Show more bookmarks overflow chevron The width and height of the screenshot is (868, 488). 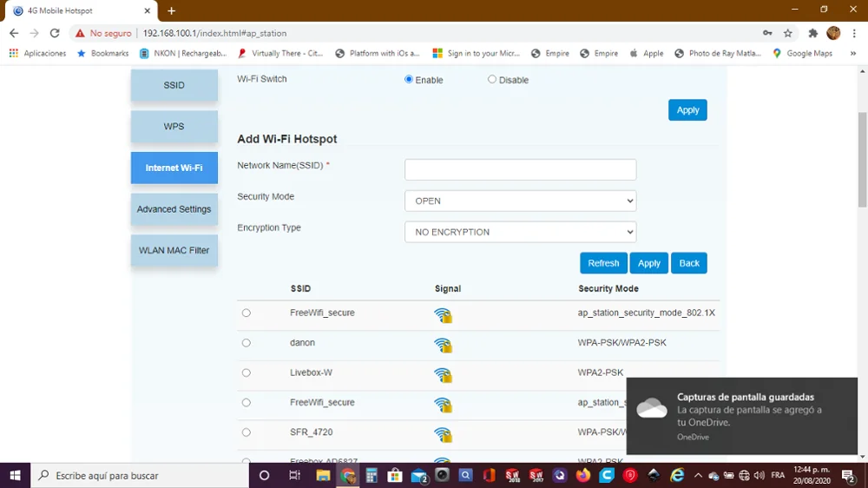coord(853,53)
